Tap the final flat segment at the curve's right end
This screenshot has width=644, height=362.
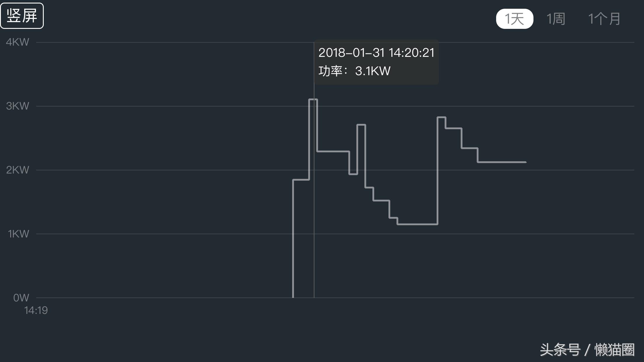(x=502, y=162)
